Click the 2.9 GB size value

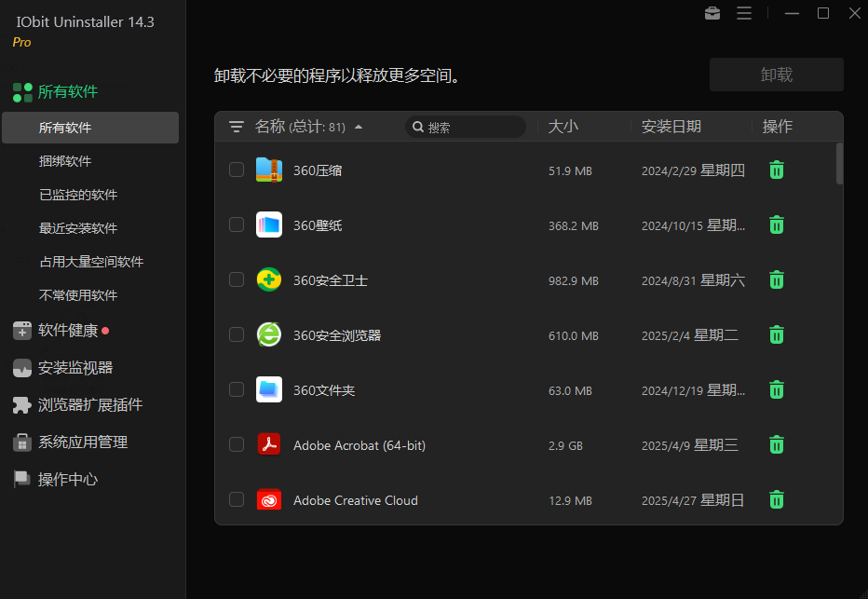565,445
